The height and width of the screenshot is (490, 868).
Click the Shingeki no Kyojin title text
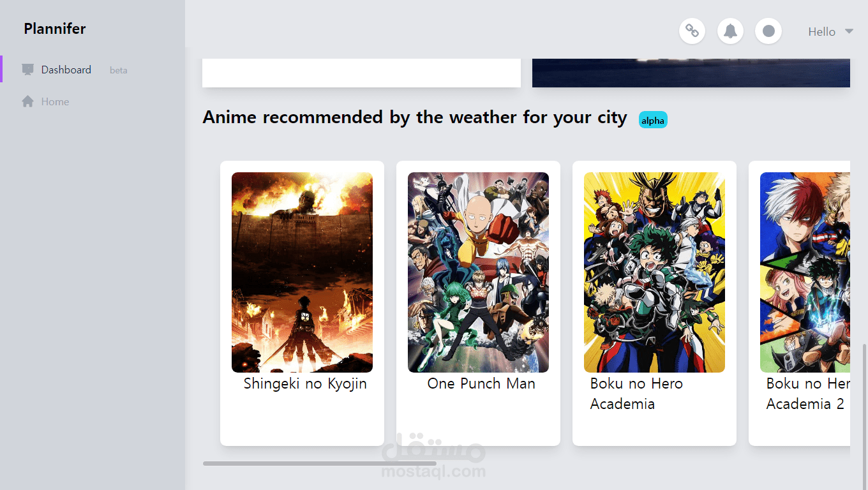(x=305, y=384)
